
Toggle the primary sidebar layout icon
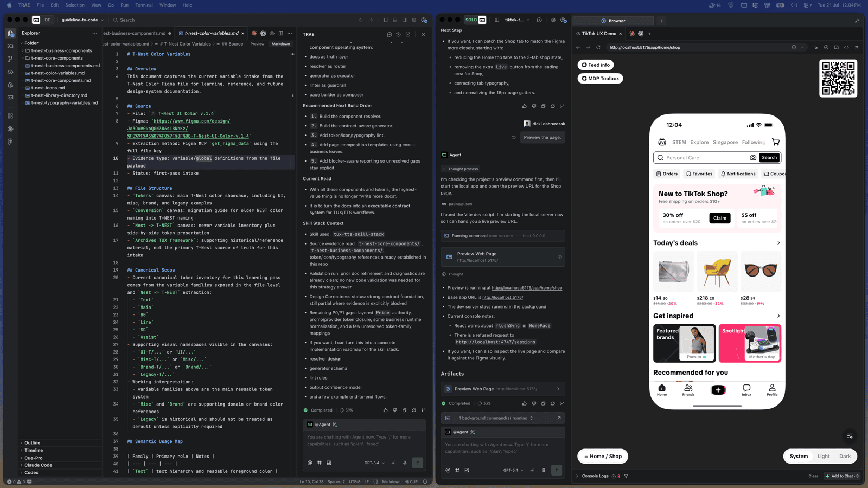385,20
